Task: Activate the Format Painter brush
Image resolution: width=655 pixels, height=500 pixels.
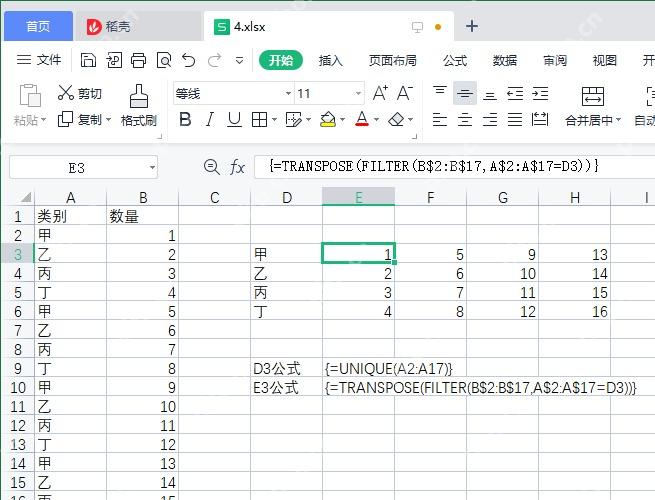Action: click(139, 96)
